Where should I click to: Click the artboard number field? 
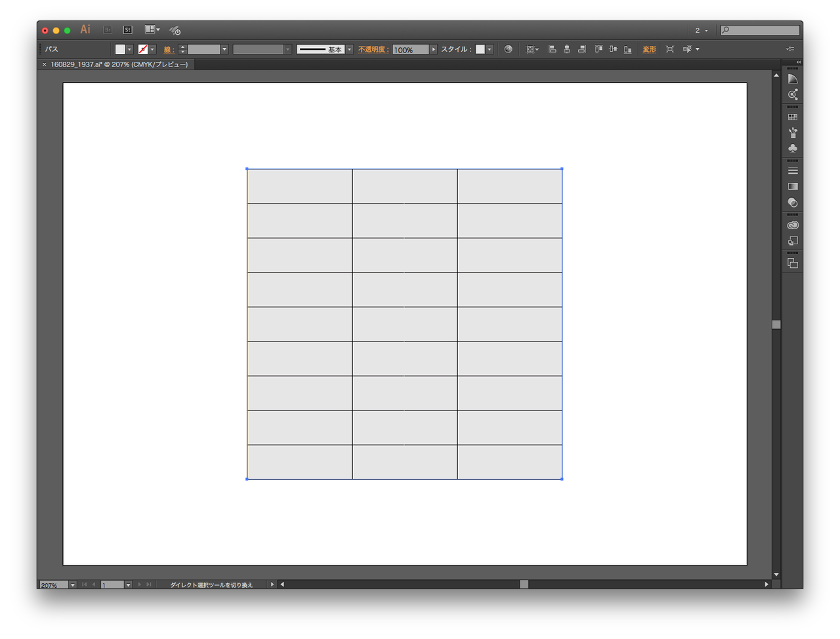tap(112, 584)
